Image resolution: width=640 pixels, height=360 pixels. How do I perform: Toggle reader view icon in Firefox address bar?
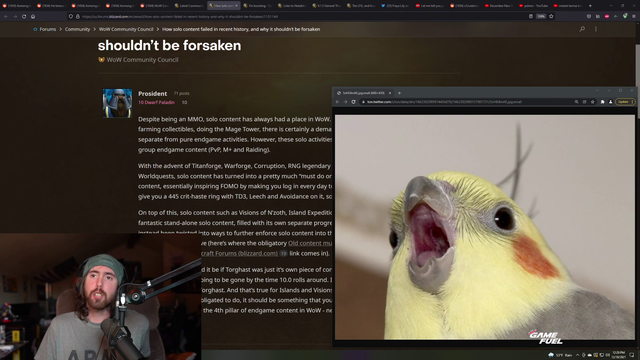tap(531, 16)
